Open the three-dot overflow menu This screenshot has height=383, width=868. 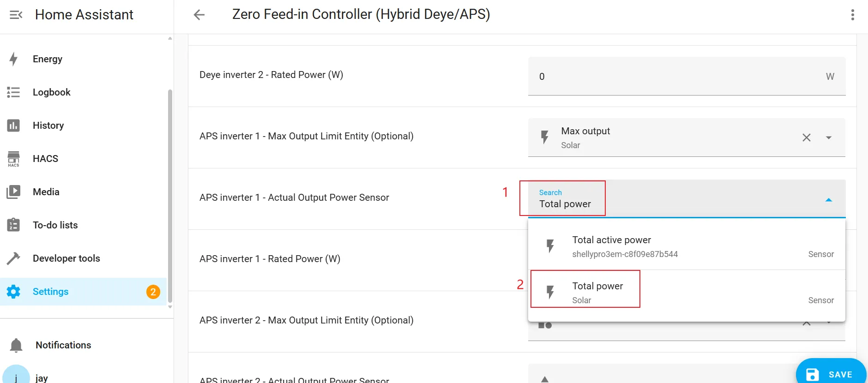coord(852,15)
